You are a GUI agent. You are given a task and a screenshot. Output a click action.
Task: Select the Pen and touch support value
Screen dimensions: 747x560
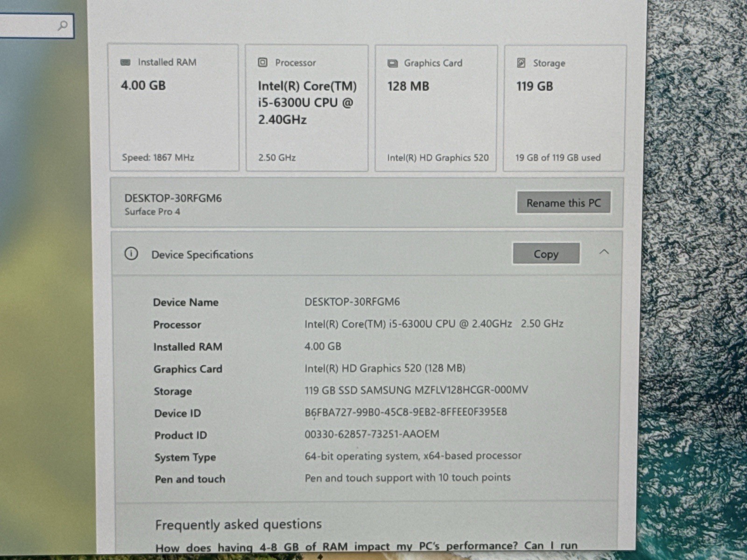pos(408,478)
